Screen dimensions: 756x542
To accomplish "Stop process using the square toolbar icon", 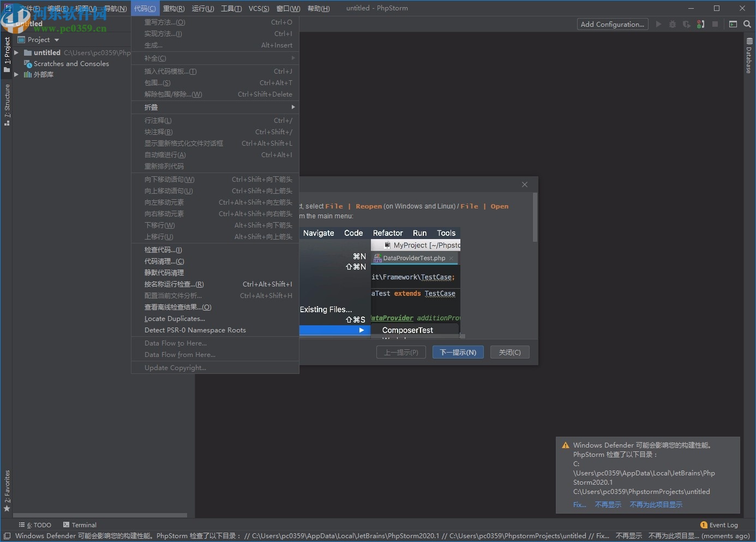I will [x=715, y=24].
